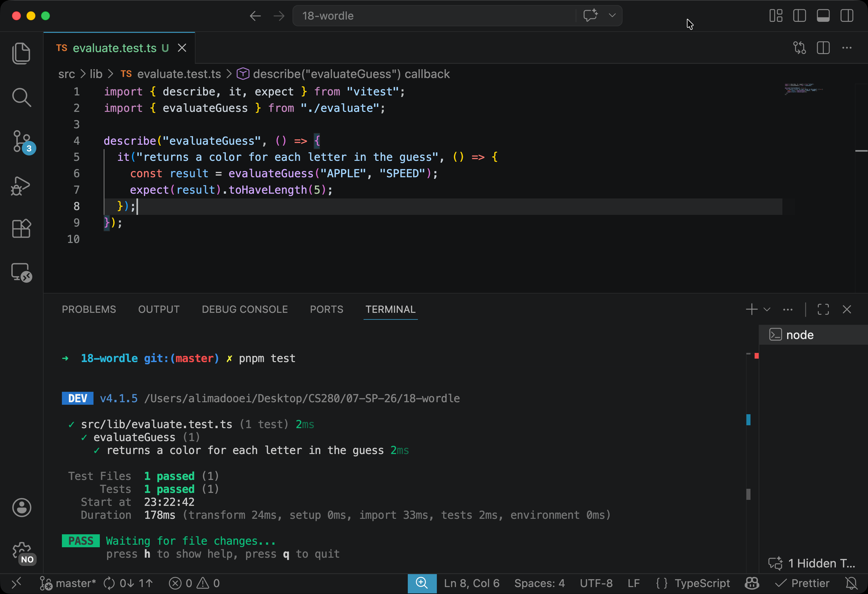Click evaluate.test.ts breadcrumb

pyautogui.click(x=171, y=74)
